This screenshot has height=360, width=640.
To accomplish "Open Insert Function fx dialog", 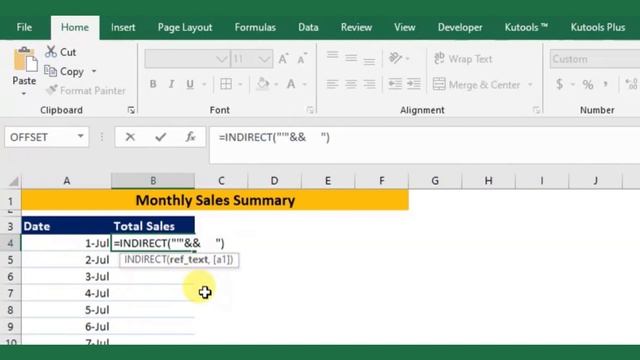I will [190, 137].
